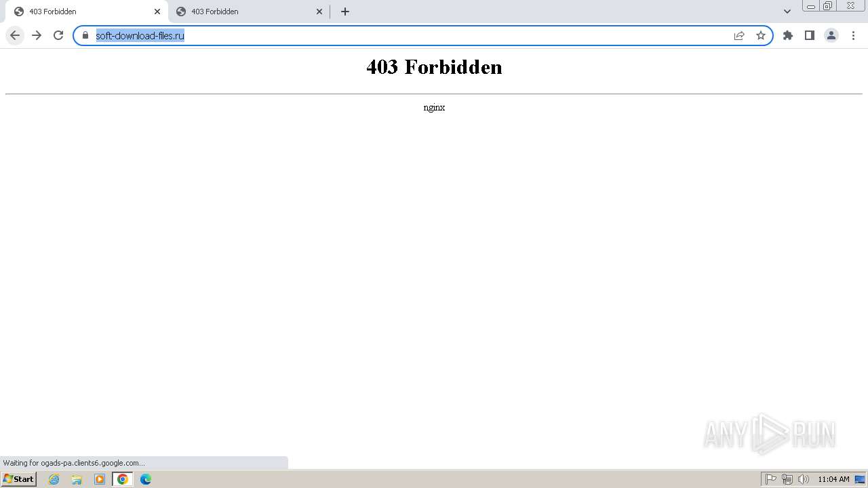This screenshot has height=488, width=868.
Task: Reload the current page
Action: [58, 35]
